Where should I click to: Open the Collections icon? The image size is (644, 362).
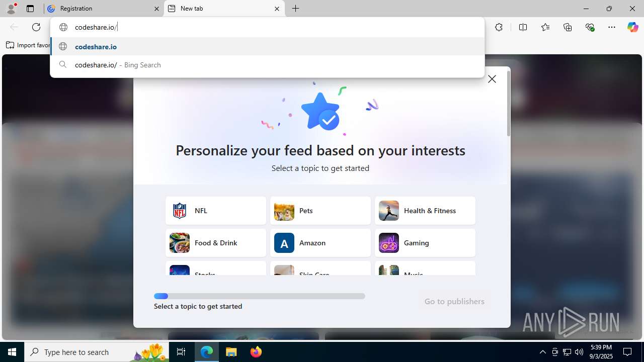tap(568, 27)
